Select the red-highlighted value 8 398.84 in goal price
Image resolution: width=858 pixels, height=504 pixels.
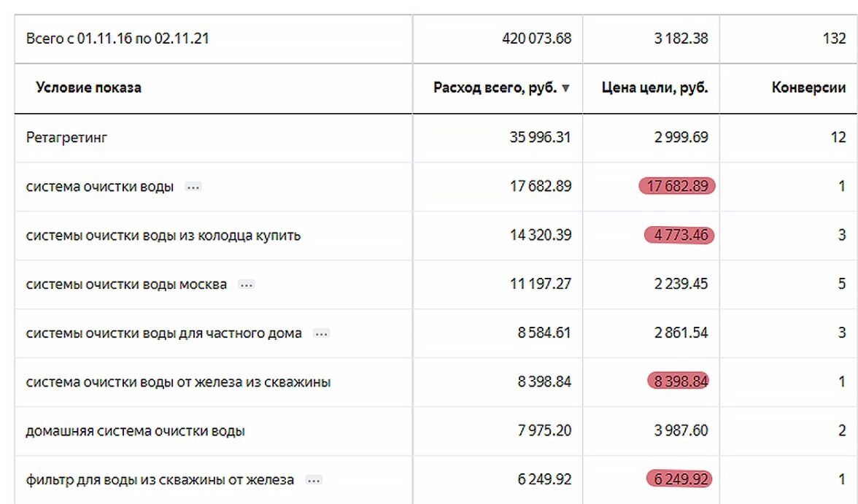(x=679, y=381)
